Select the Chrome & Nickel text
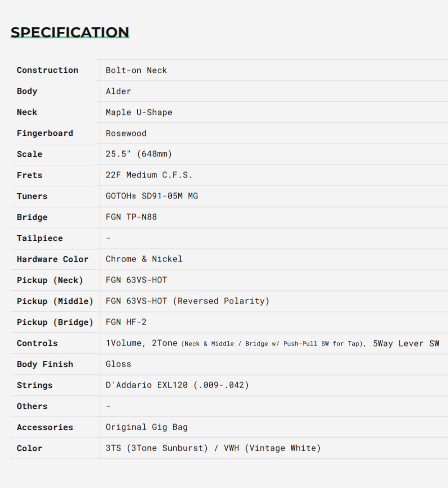This screenshot has width=448, height=488. (x=144, y=259)
